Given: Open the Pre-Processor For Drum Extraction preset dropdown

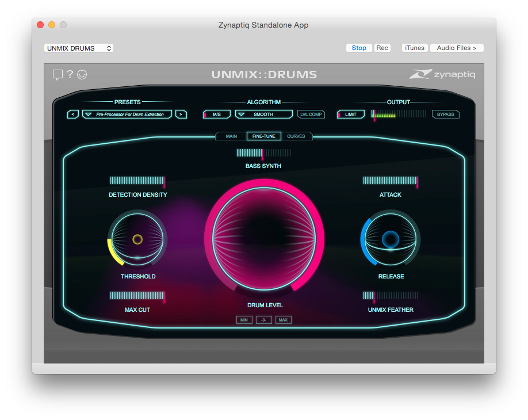Looking at the screenshot, I should (x=127, y=114).
